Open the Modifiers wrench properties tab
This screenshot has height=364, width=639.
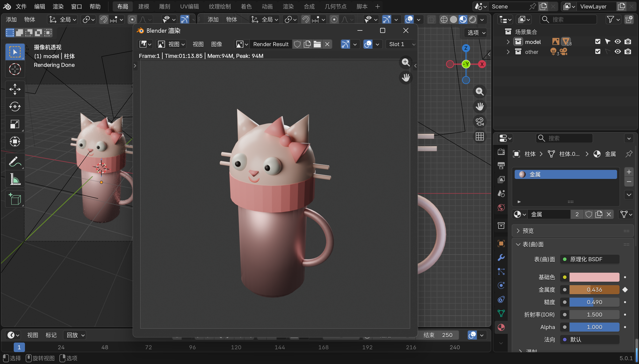tap(501, 257)
